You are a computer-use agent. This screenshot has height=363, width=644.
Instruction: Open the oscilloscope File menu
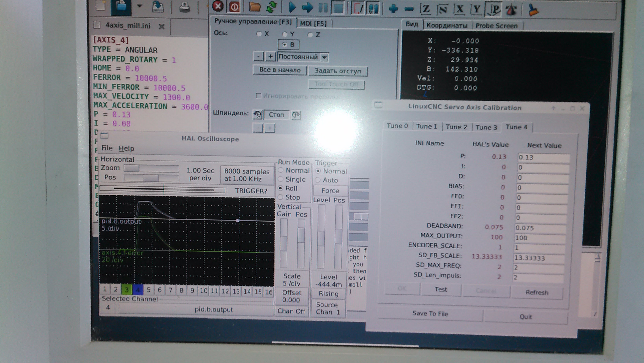point(107,148)
